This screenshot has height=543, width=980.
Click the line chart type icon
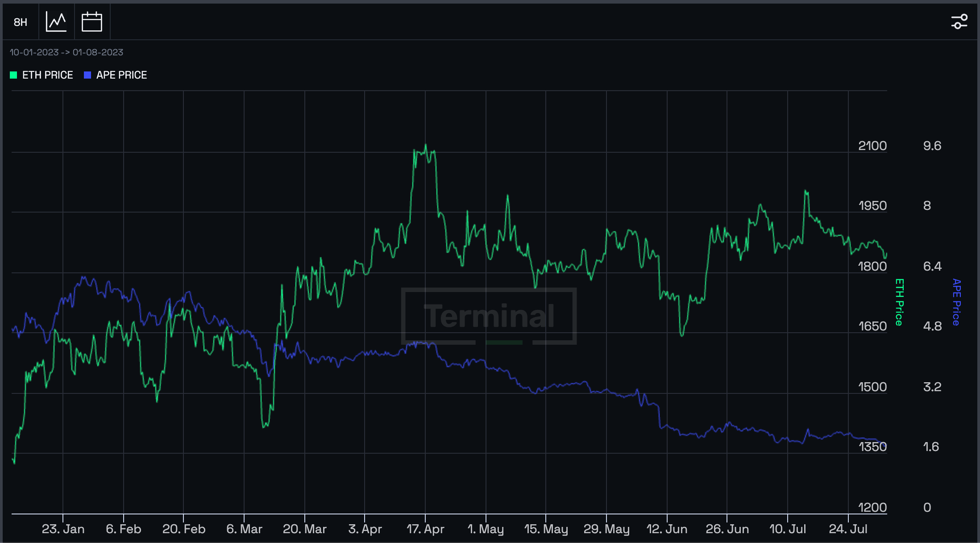[x=56, y=22]
